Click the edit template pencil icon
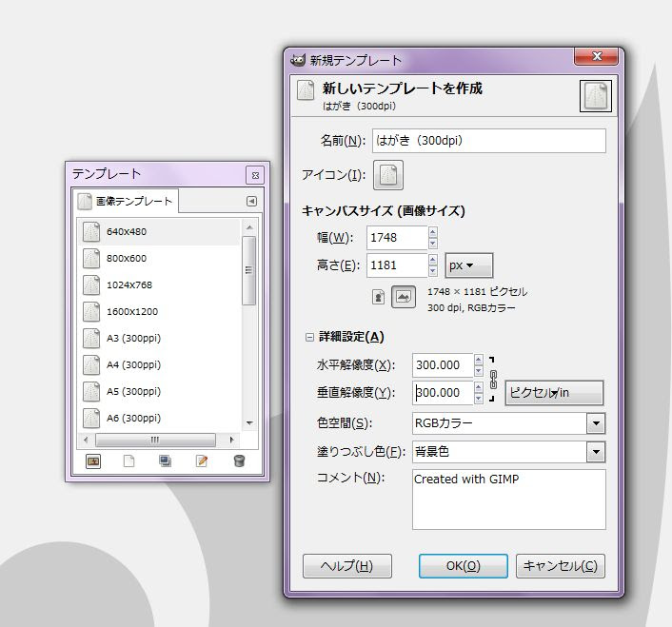The image size is (672, 627). tap(202, 461)
